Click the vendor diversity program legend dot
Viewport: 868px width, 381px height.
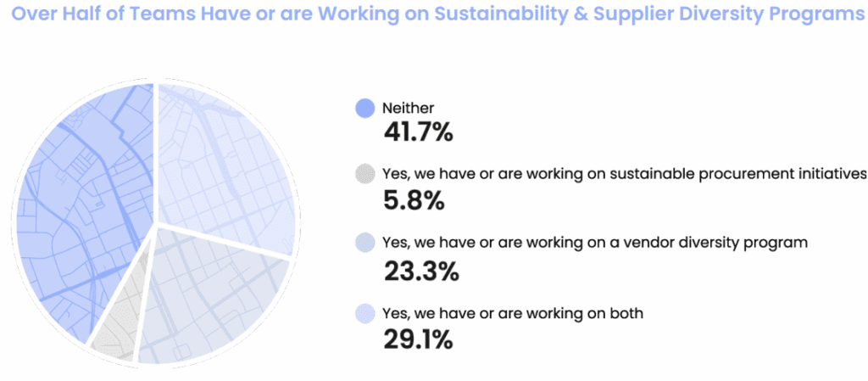[365, 243]
